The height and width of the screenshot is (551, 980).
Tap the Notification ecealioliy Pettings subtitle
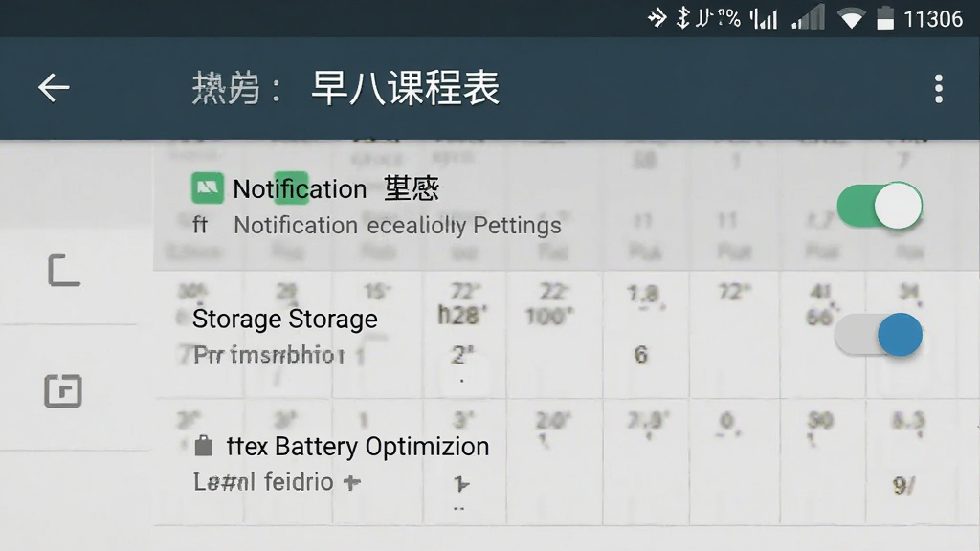pyautogui.click(x=397, y=226)
